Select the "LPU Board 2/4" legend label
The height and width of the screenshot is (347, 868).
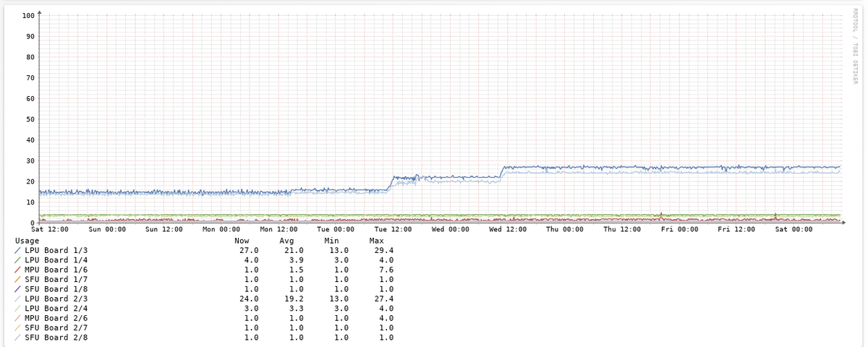click(x=56, y=309)
